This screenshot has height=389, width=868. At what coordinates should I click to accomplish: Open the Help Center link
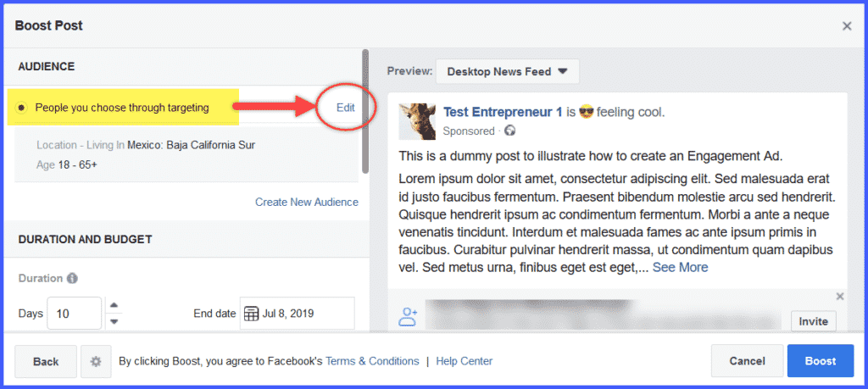tap(464, 361)
